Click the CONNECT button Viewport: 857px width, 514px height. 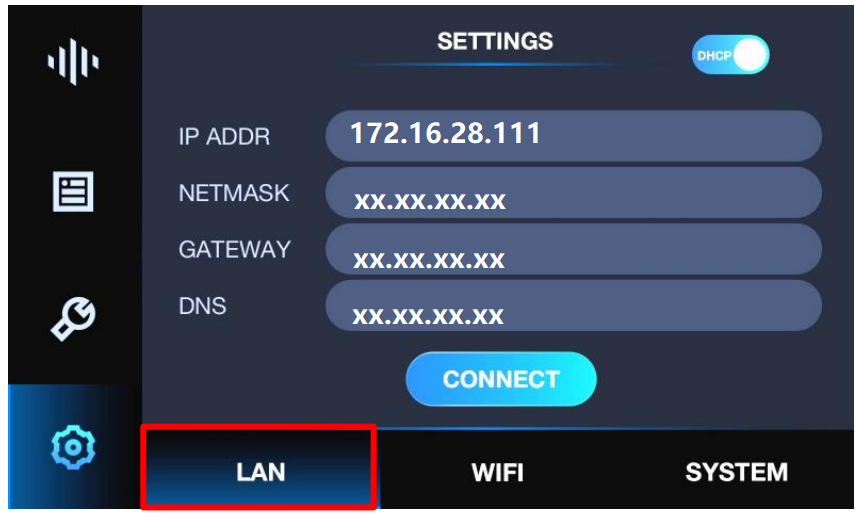501,379
